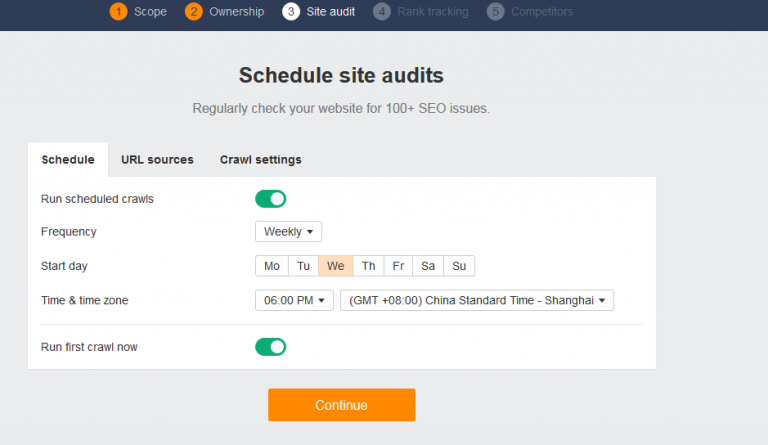Screen dimensions: 768x445
Task: Choose Tu as start day
Action: coord(304,266)
